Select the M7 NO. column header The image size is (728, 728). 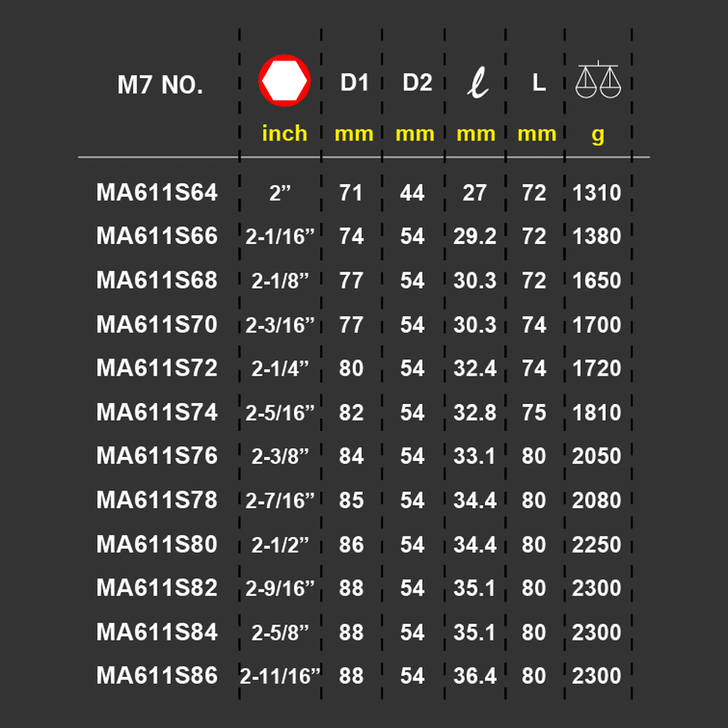[x=160, y=85]
